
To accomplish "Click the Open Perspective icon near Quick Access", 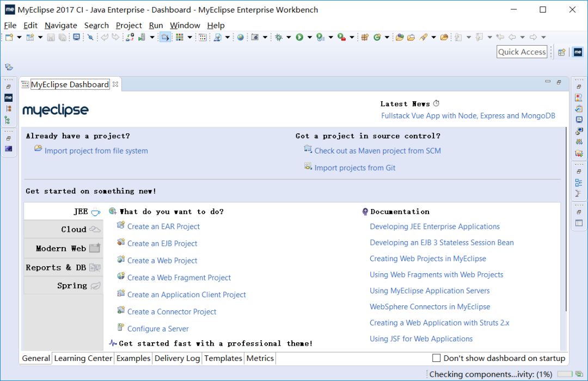I will click(561, 52).
